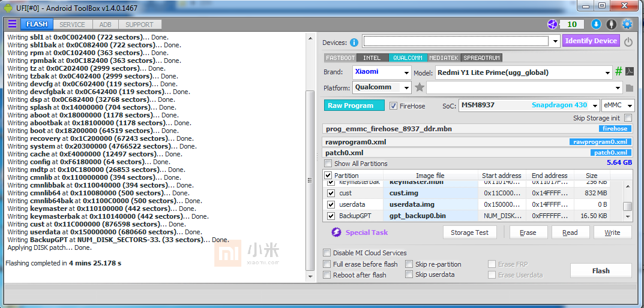Screen dimensions: 644x308
Task: Check Skip userdata option
Action: tap(409, 275)
